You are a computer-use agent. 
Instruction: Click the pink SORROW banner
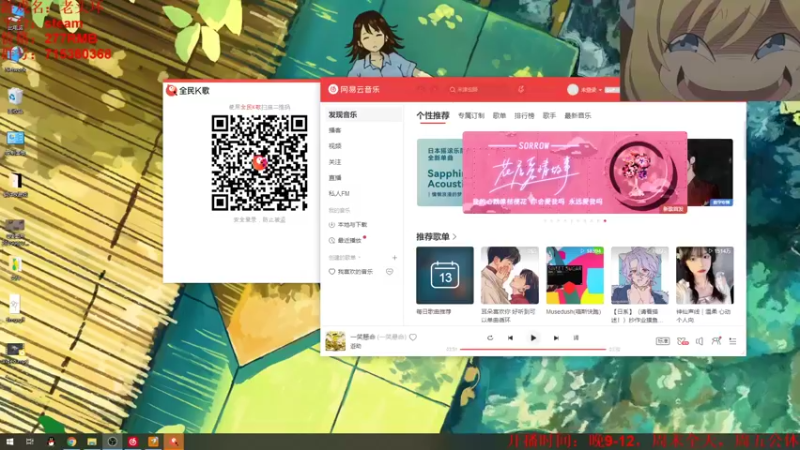point(575,172)
